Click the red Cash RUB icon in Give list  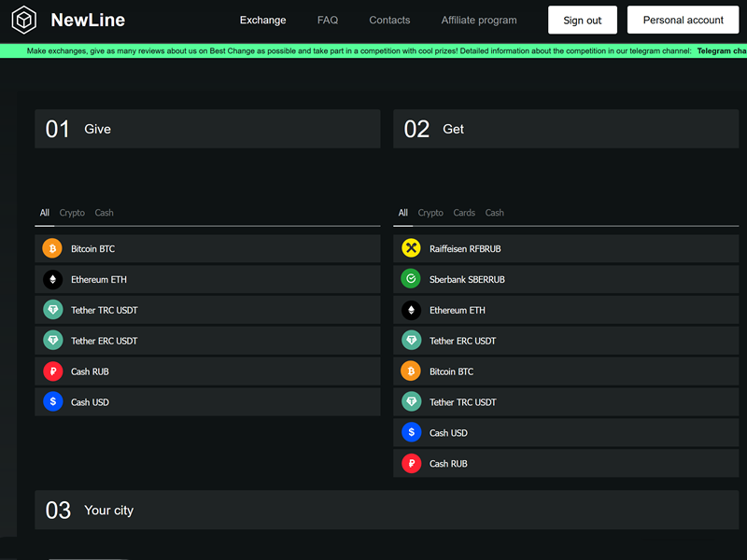click(x=52, y=371)
